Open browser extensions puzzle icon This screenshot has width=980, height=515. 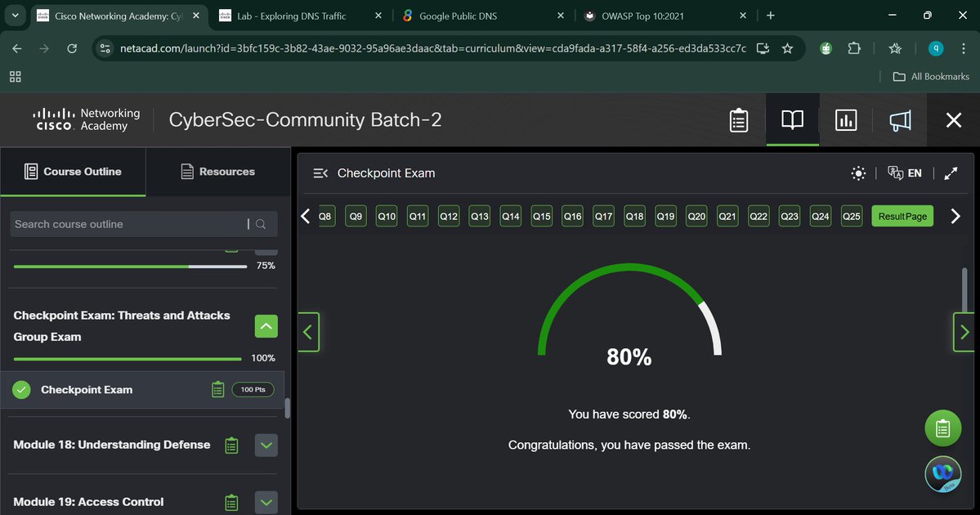(854, 48)
